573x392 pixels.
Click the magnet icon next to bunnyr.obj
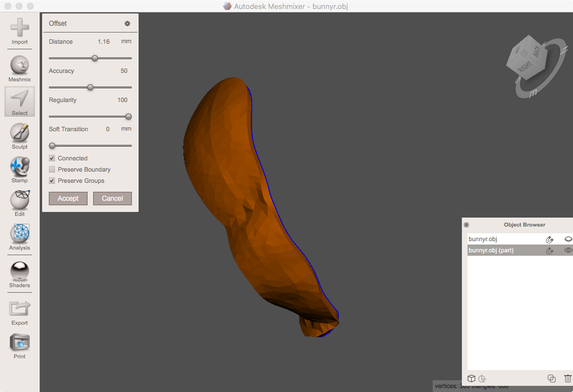click(549, 239)
